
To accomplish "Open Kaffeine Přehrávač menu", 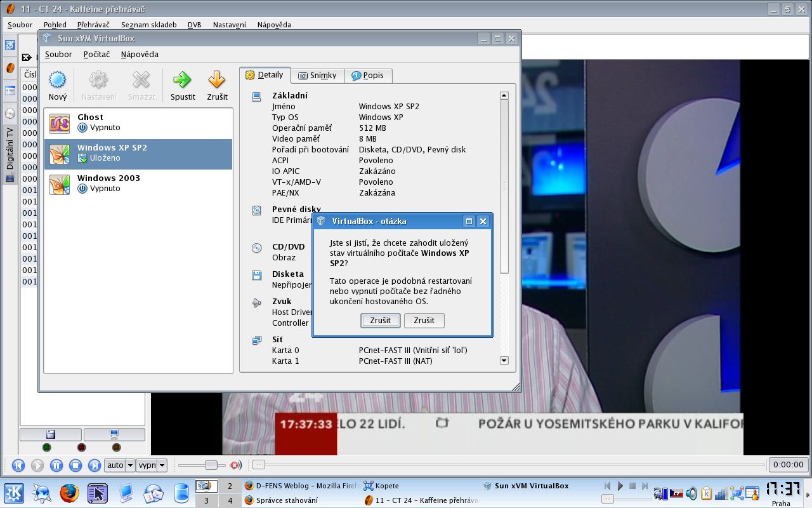I will point(93,25).
